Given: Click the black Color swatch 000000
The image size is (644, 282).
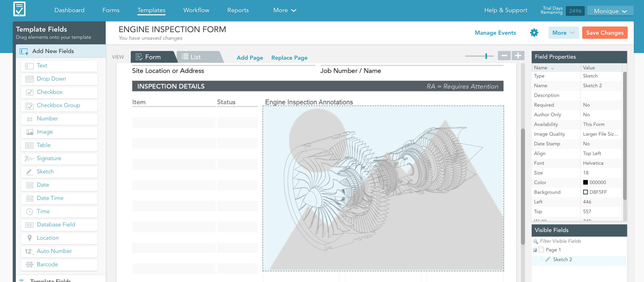Looking at the screenshot, I should point(585,182).
